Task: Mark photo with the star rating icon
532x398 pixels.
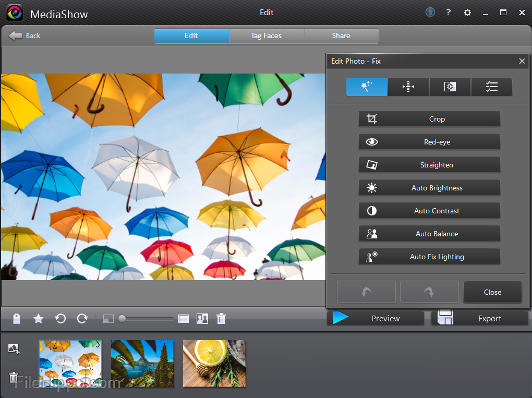Action: coord(39,319)
